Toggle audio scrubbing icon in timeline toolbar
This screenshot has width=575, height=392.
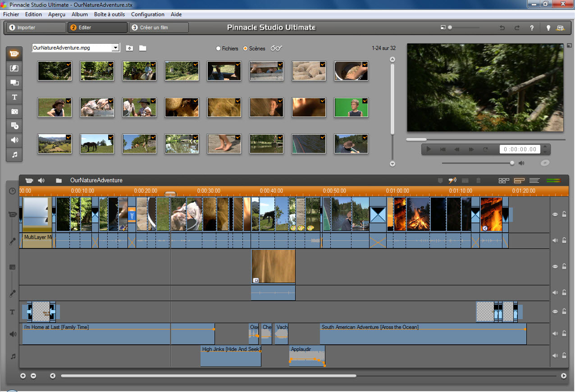click(452, 180)
